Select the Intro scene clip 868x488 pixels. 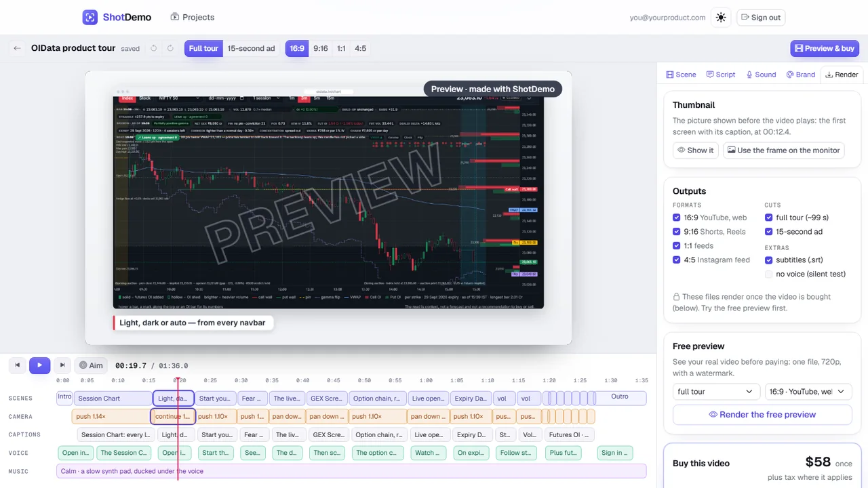coord(64,398)
